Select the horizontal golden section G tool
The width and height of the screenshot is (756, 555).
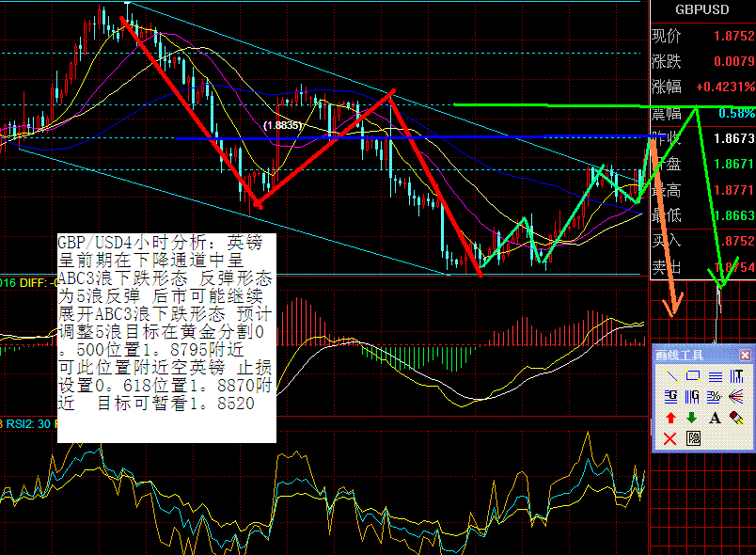point(671,396)
